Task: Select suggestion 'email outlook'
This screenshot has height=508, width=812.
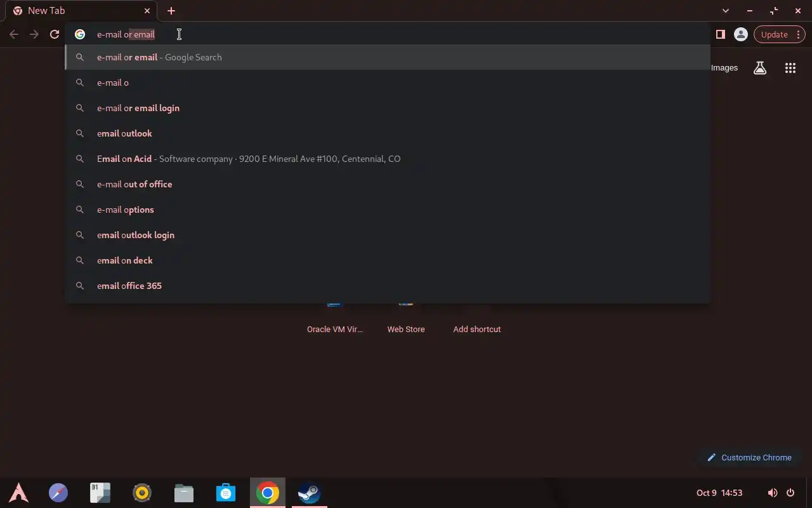Action: [x=388, y=133]
